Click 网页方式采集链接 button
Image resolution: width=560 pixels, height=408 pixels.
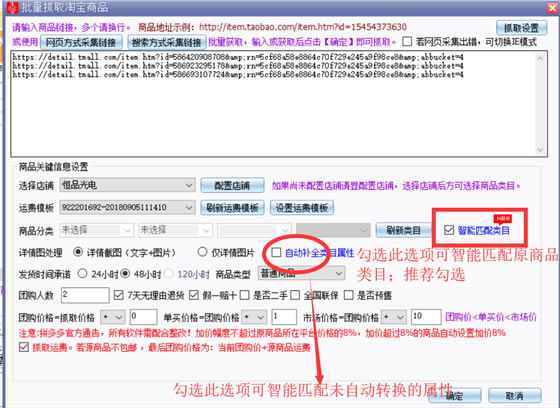point(81,43)
